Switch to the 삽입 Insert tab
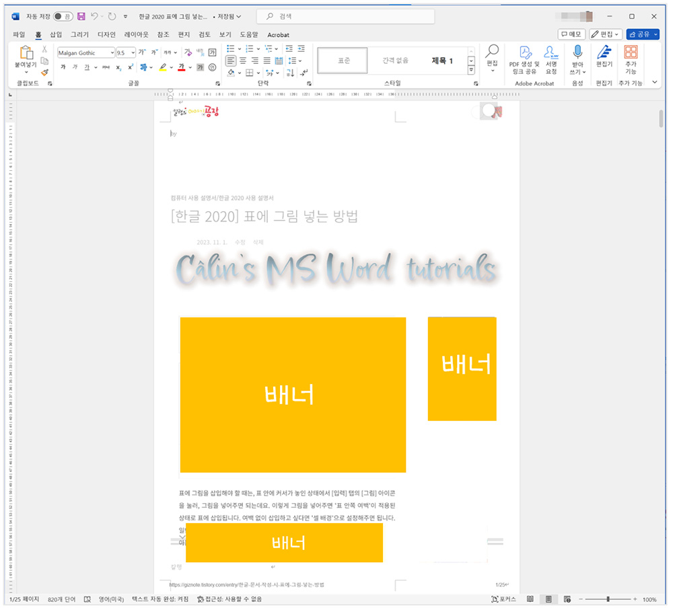This screenshot has height=616, width=673. click(56, 35)
